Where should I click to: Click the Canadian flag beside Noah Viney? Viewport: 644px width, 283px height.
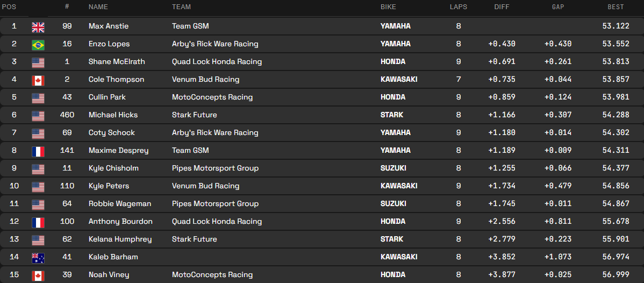point(38,275)
